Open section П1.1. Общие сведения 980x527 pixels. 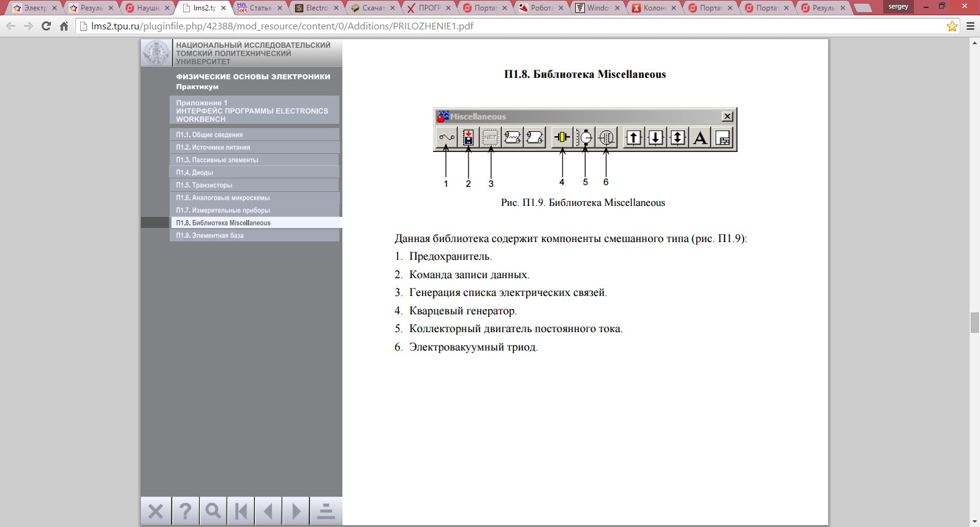(254, 135)
